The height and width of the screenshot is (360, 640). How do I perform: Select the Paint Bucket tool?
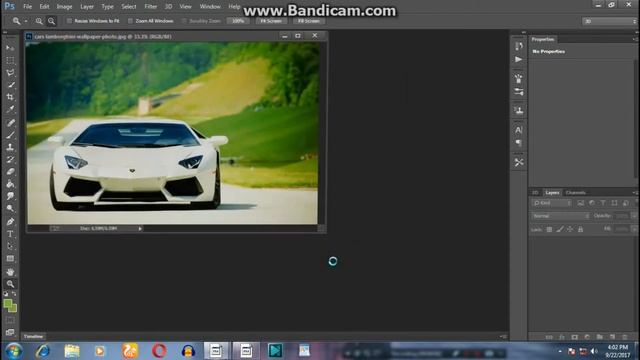tap(10, 184)
